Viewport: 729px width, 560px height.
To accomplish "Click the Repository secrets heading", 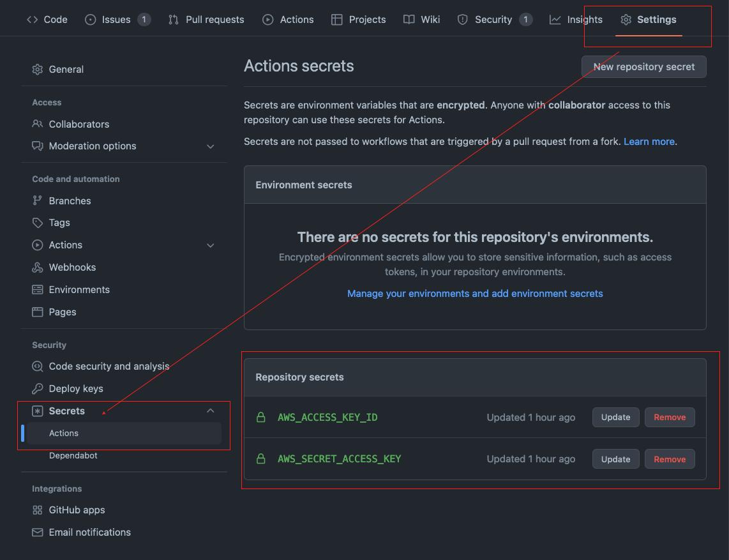I will tap(299, 377).
